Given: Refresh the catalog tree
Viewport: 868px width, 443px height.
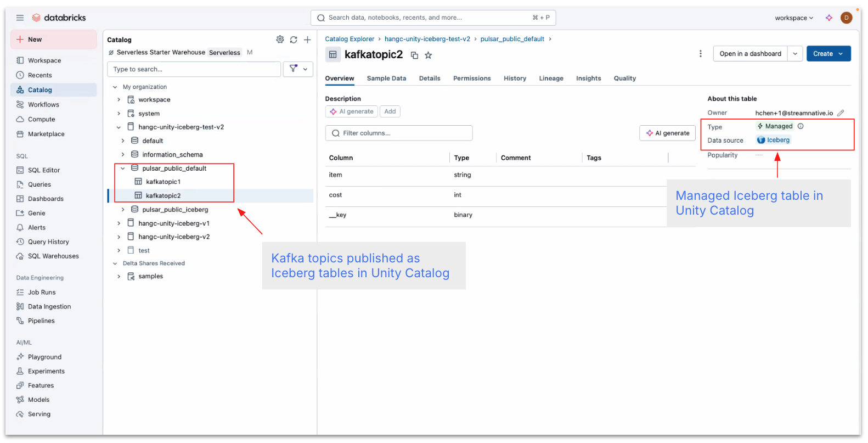Looking at the screenshot, I should [x=294, y=40].
